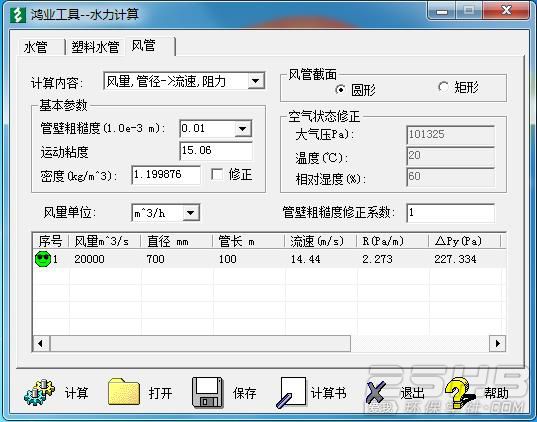The height and width of the screenshot is (422, 537).
Task: Open help with question mark icon
Action: [460, 393]
